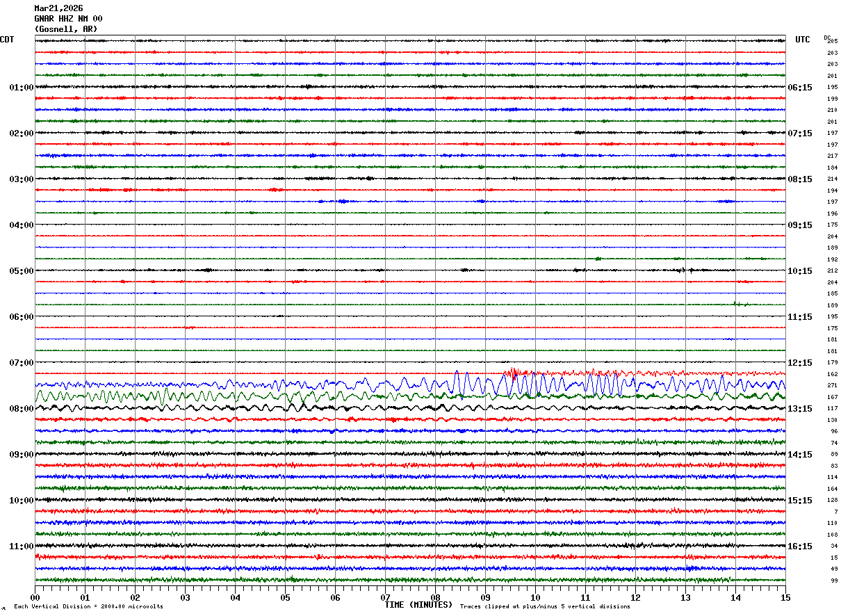
Task: Select the station code GNAR HHZ NM 00
Action: point(68,19)
